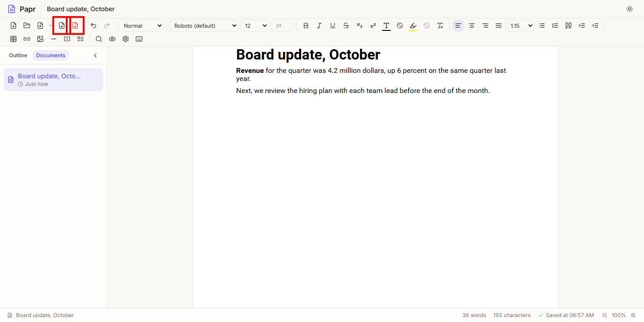Toggle light/dark theme with the sun icon
This screenshot has width=644, height=322.
(x=630, y=9)
